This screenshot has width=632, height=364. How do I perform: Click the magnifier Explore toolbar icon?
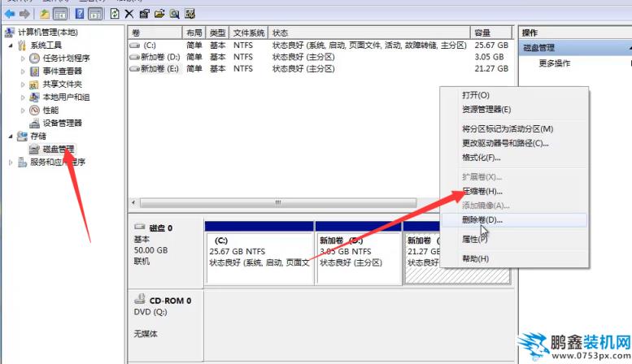(175, 14)
